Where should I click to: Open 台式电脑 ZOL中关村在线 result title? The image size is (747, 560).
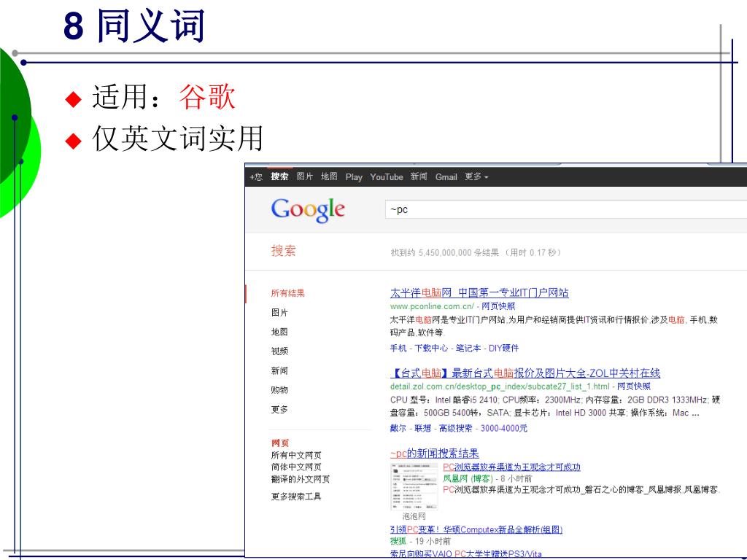(525, 373)
